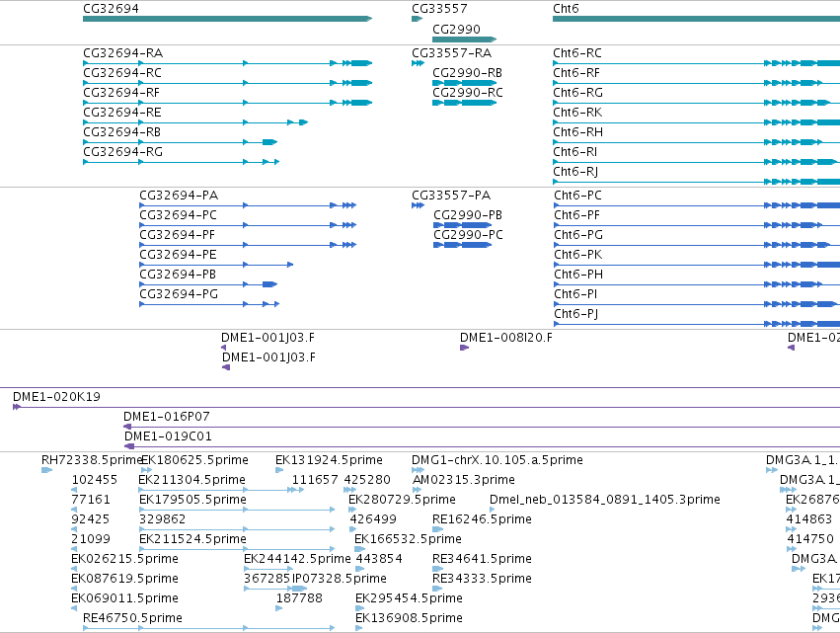Image resolution: width=840 pixels, height=633 pixels.
Task: Click RE34333.5prime EST label
Action: (x=482, y=579)
